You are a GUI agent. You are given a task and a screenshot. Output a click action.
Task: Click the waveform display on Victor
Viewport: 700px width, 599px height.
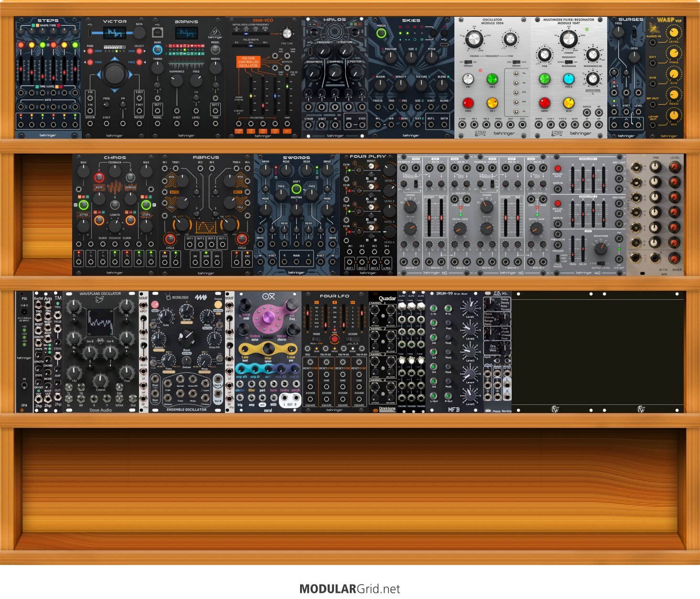click(x=115, y=33)
